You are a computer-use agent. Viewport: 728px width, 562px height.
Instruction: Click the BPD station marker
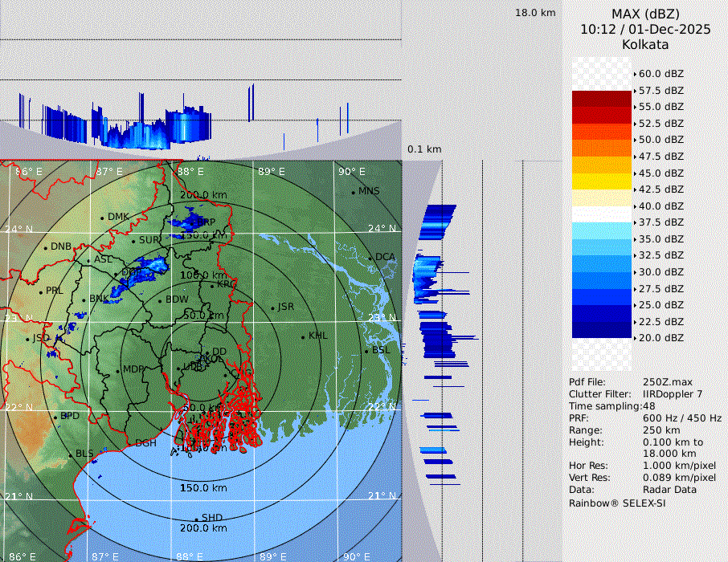pyautogui.click(x=55, y=417)
